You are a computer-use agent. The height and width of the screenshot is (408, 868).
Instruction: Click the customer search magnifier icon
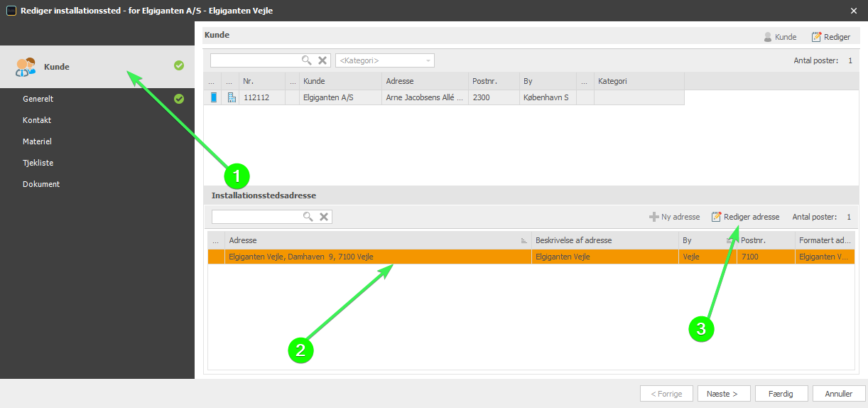click(307, 60)
